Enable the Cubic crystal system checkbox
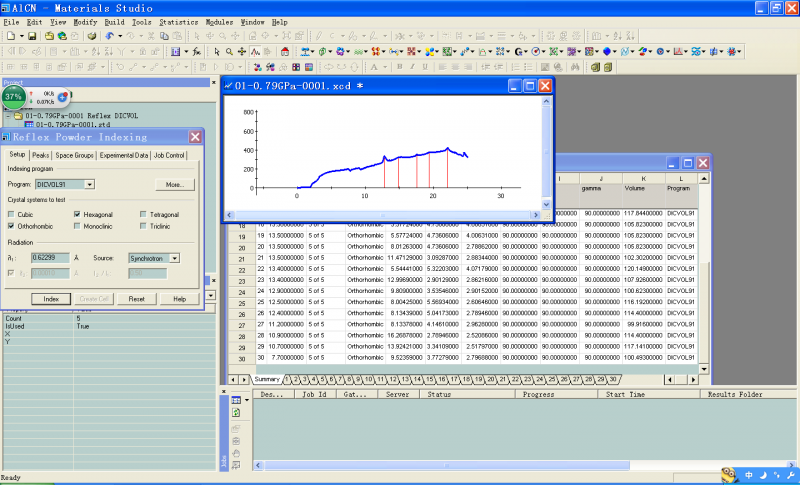The height and width of the screenshot is (485, 800). (x=12, y=214)
